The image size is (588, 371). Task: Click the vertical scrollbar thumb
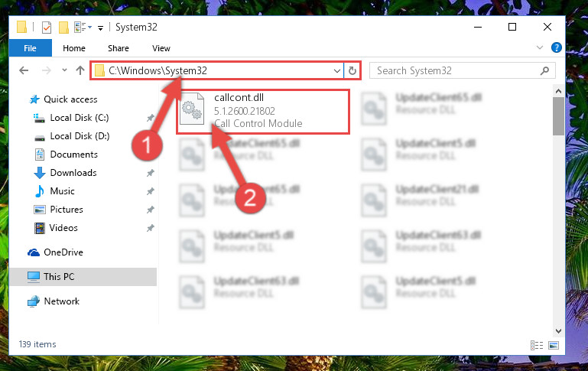tap(558, 116)
